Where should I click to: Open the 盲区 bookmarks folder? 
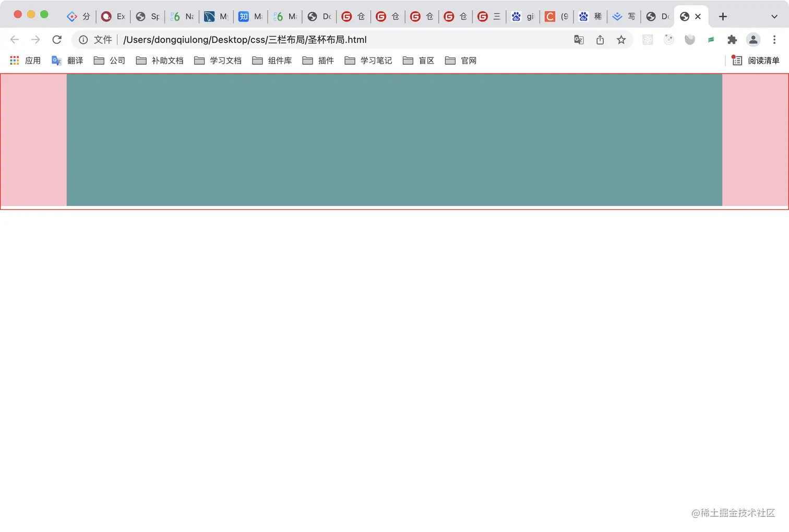coord(419,61)
